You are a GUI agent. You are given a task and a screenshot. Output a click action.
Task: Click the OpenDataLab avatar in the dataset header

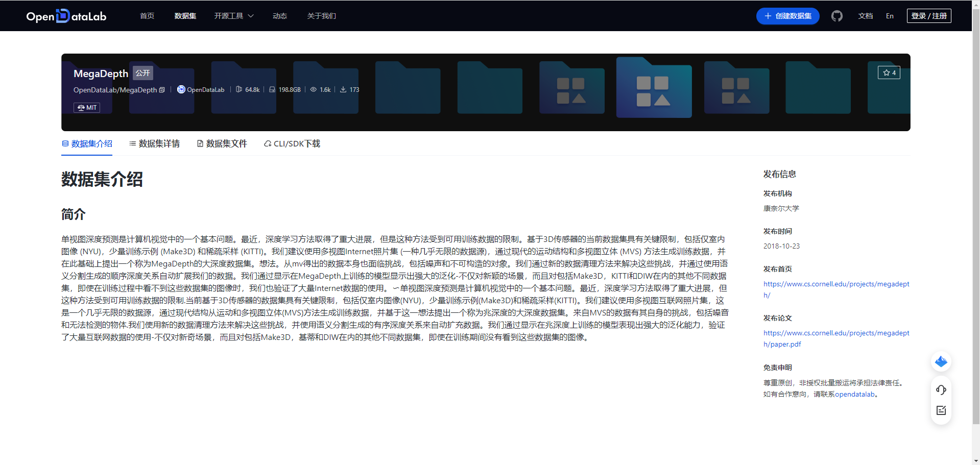(x=181, y=89)
